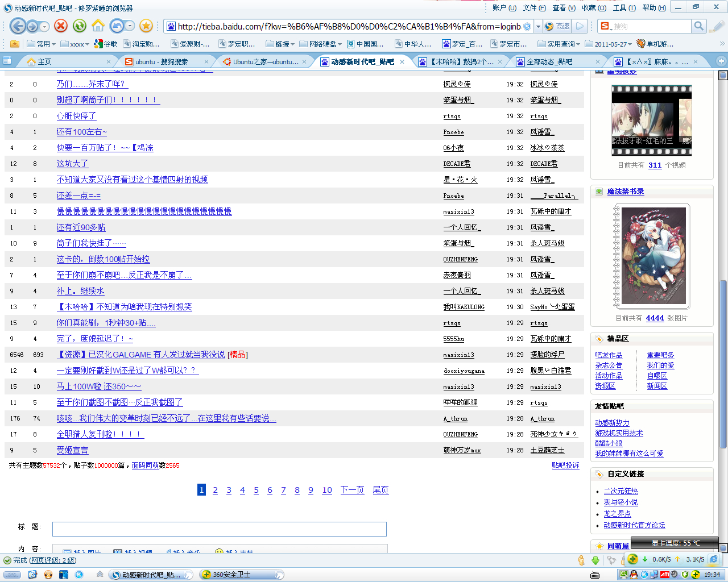Expand the 实用查询 bookmarks folder

pos(559,44)
